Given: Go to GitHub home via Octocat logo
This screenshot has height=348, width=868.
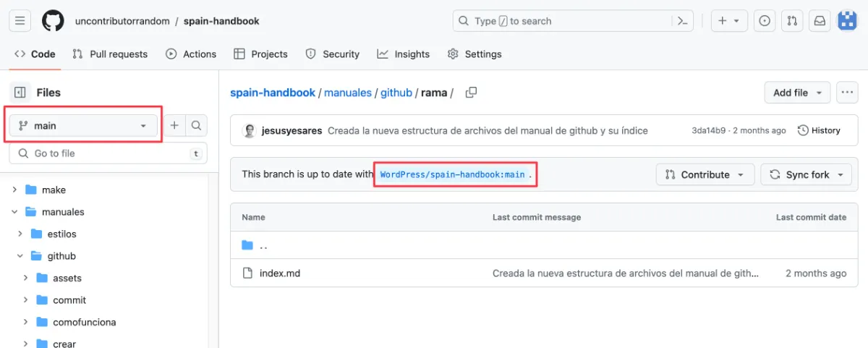Looking at the screenshot, I should click(x=53, y=21).
